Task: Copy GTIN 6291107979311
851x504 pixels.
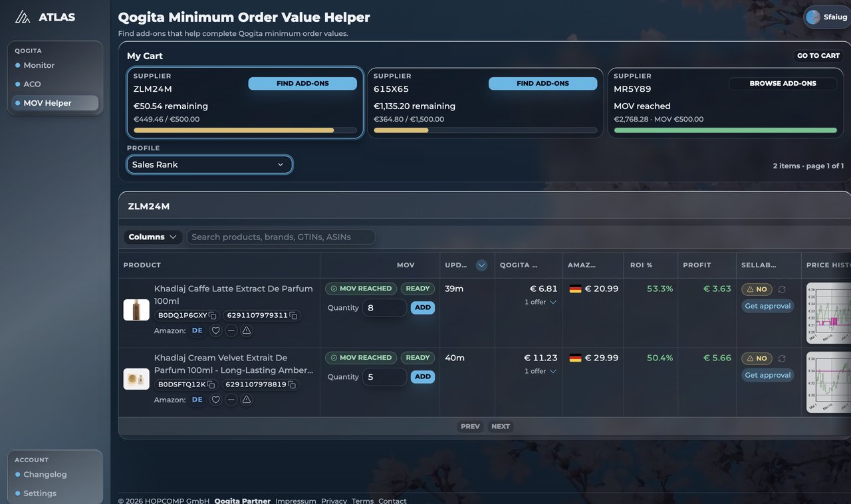Action: 293,316
